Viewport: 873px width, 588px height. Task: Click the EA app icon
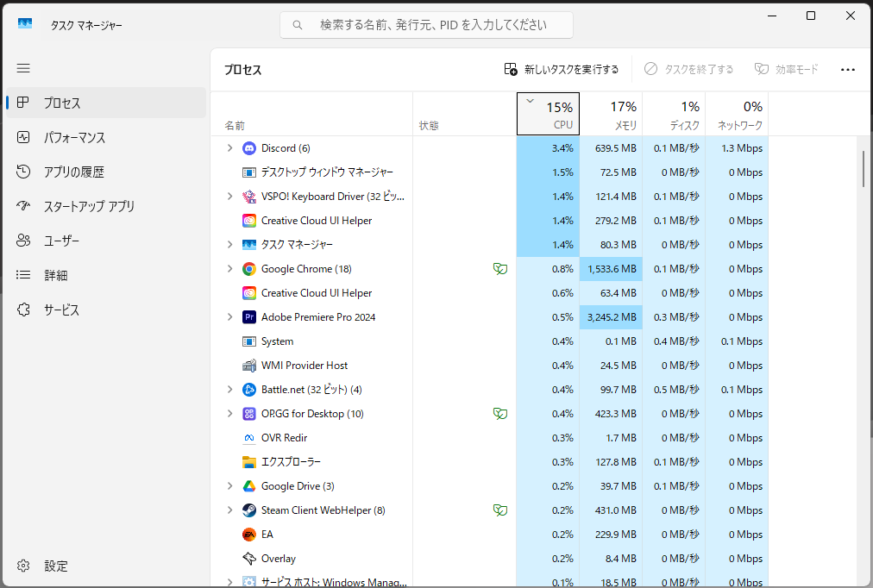(249, 535)
